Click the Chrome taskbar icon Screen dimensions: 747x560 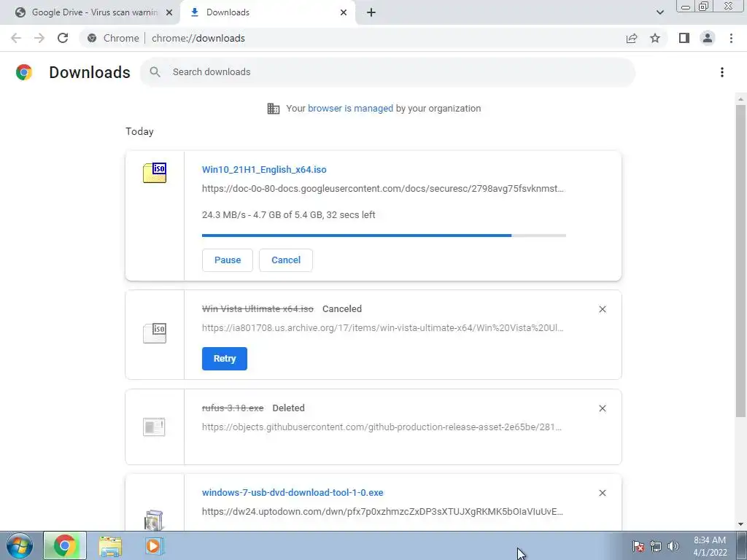click(65, 545)
